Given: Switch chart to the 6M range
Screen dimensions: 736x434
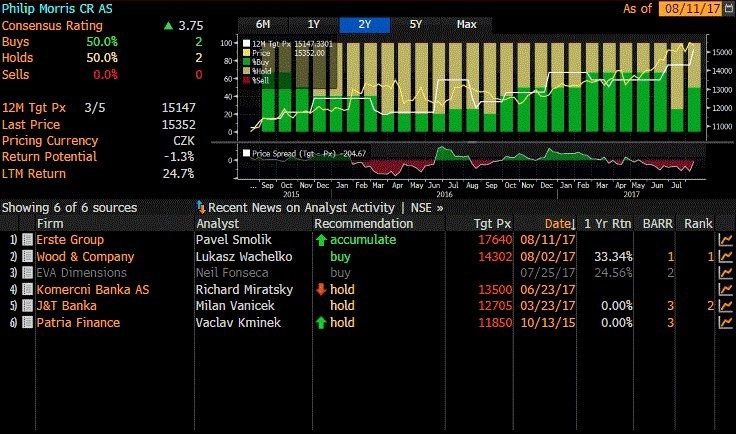Looking at the screenshot, I should (263, 24).
